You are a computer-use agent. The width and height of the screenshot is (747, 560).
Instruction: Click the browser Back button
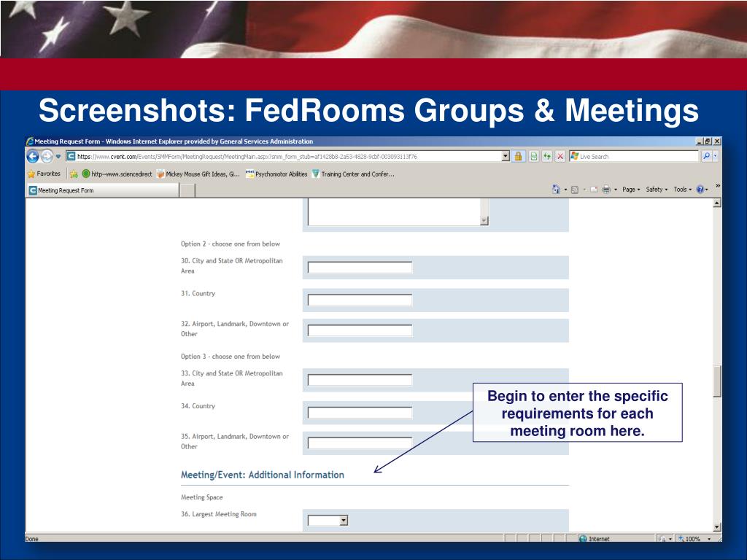point(33,156)
